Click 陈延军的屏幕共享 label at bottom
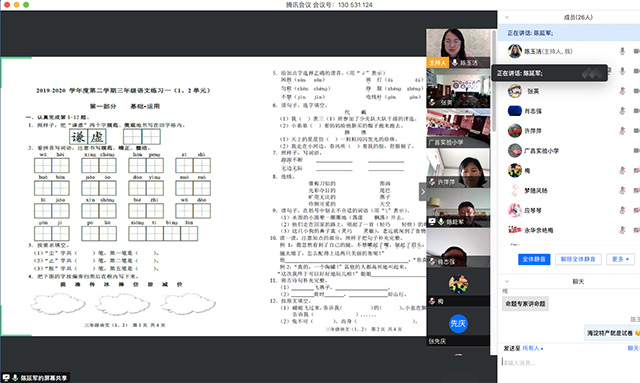 pyautogui.click(x=43, y=378)
